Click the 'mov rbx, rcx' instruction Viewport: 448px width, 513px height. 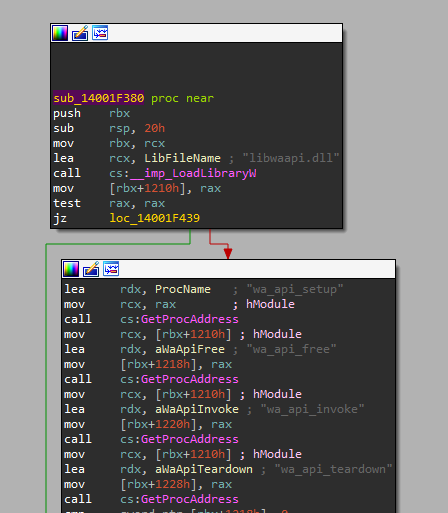click(109, 143)
